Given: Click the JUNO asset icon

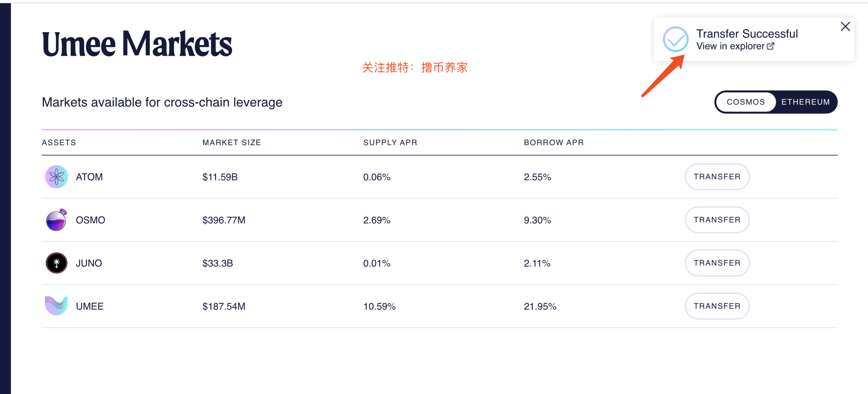Looking at the screenshot, I should [x=56, y=263].
